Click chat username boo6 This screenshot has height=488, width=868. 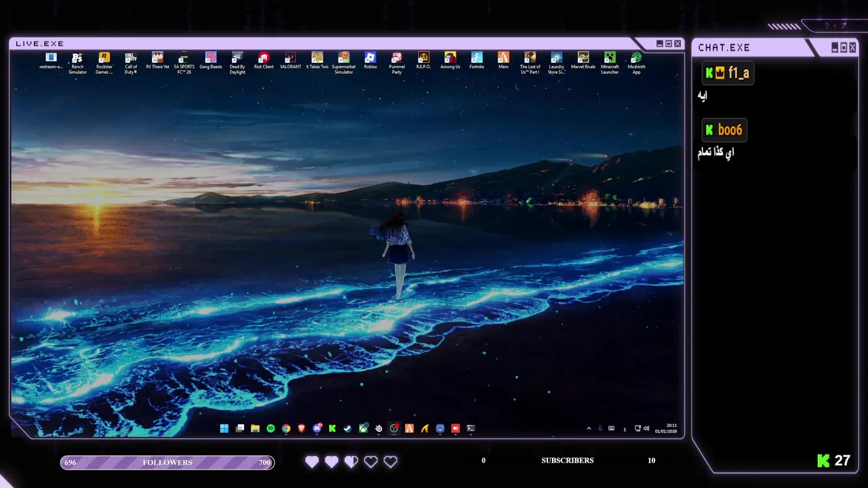click(730, 130)
